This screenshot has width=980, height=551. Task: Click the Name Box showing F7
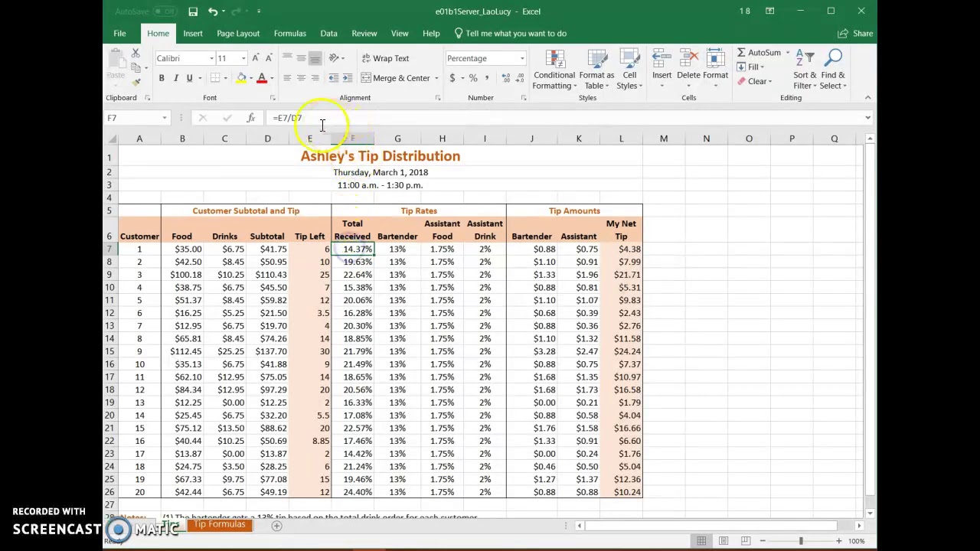click(132, 118)
